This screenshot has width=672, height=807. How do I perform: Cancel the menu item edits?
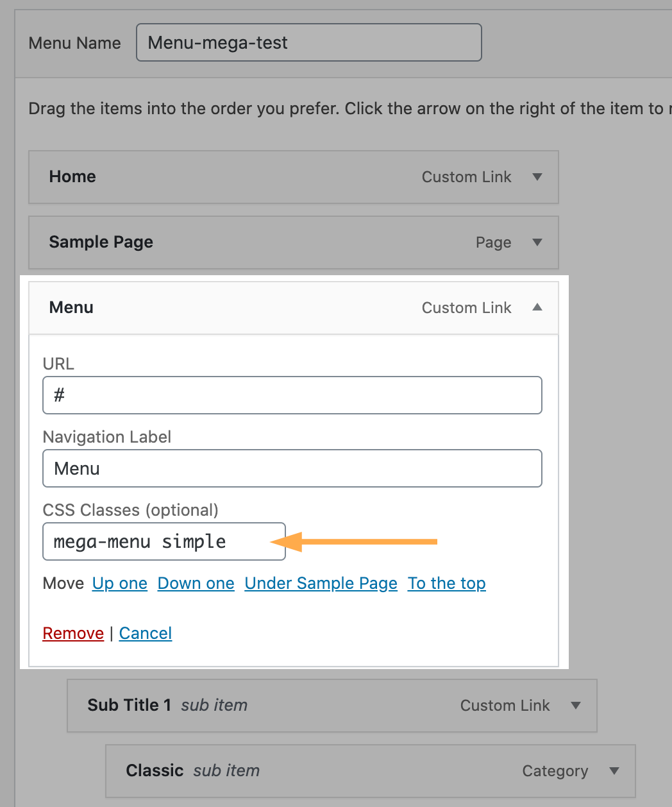point(146,633)
